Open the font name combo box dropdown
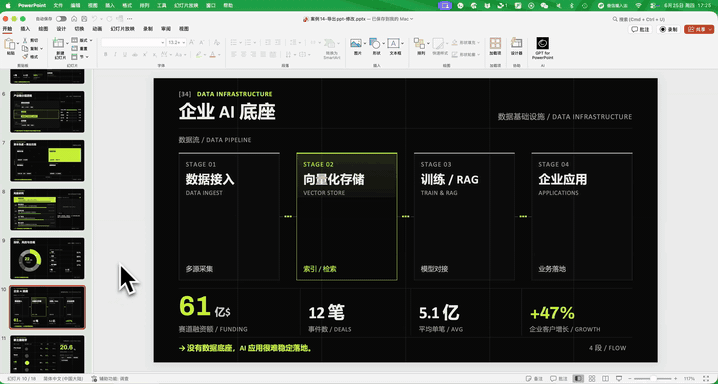Image resolution: width=718 pixels, height=384 pixels. pos(163,42)
